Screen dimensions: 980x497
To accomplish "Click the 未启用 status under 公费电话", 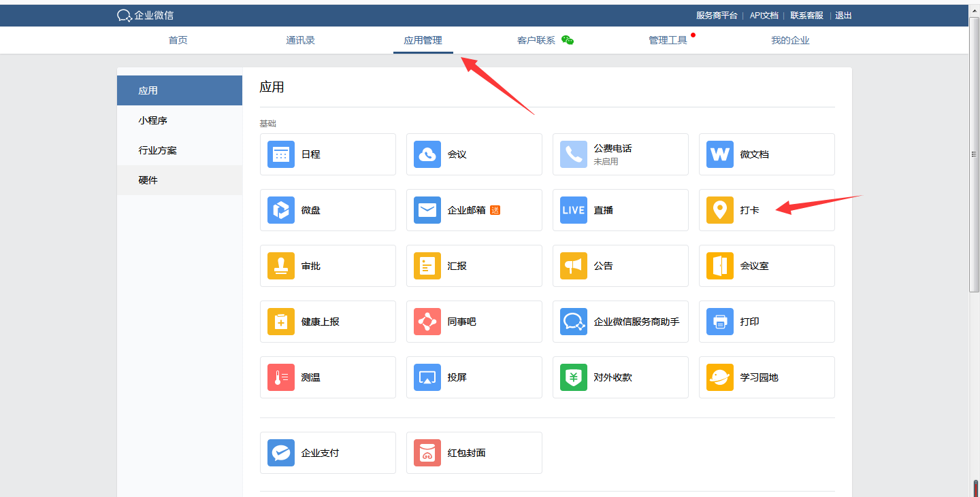I will (606, 162).
